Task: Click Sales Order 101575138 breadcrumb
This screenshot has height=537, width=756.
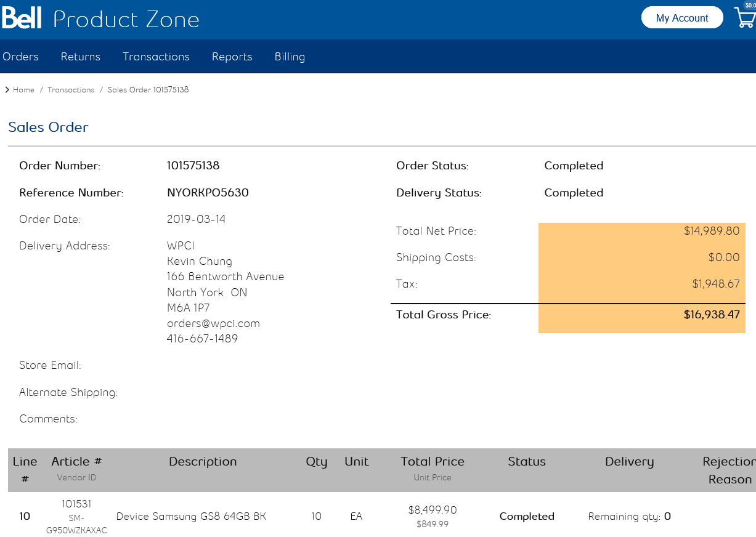Action: point(148,90)
